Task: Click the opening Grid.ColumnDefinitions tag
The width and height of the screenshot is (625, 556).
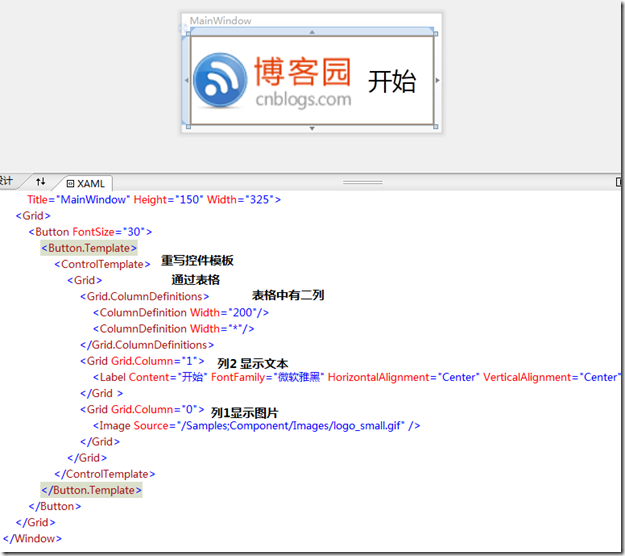Action: coord(144,297)
